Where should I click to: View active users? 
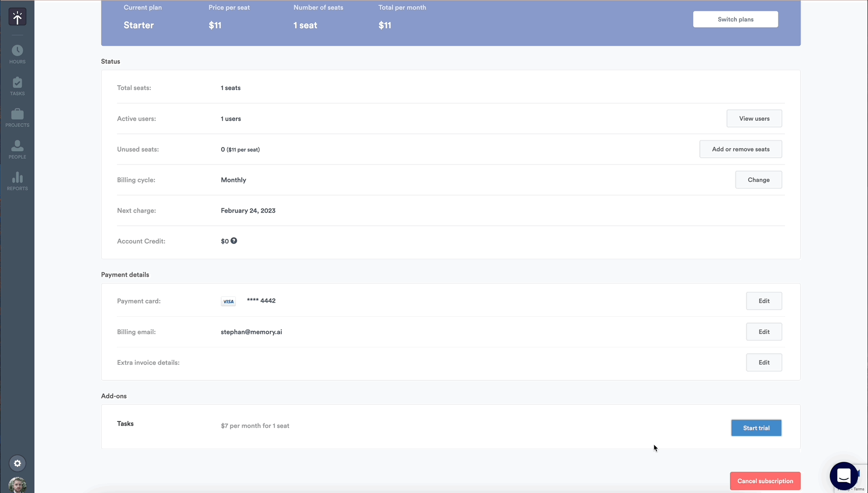pyautogui.click(x=754, y=118)
